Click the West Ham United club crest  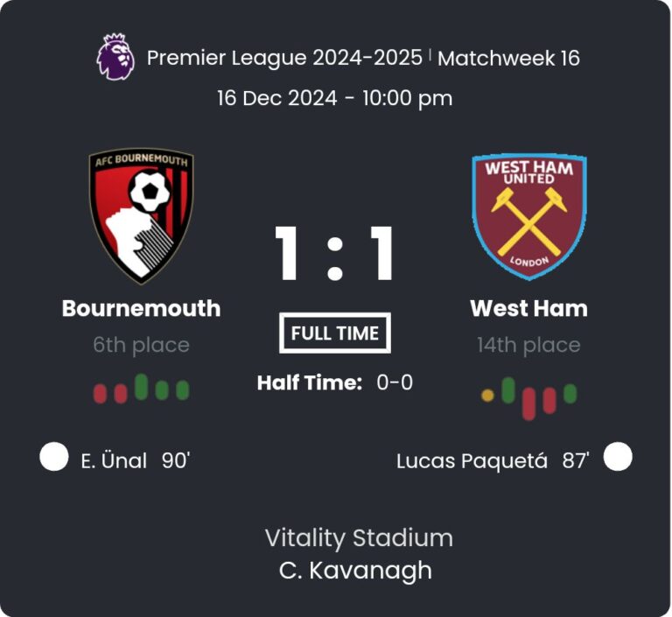click(529, 216)
